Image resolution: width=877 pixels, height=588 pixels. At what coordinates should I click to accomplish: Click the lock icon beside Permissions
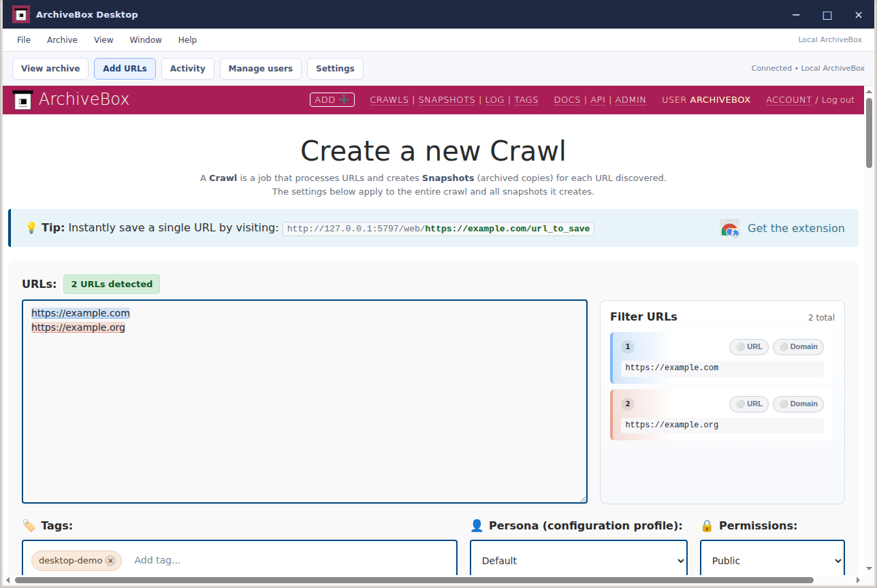click(707, 525)
